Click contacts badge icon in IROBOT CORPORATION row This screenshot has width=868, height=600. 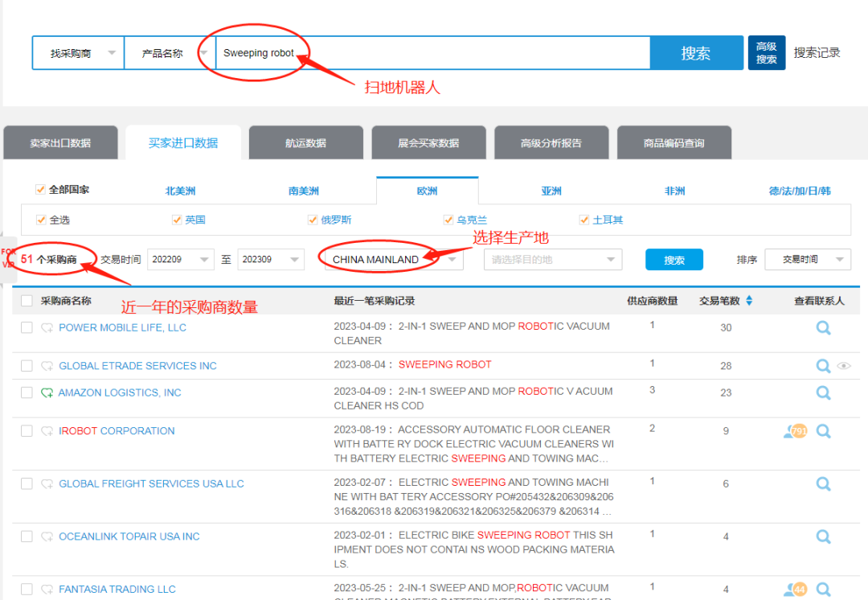(795, 431)
